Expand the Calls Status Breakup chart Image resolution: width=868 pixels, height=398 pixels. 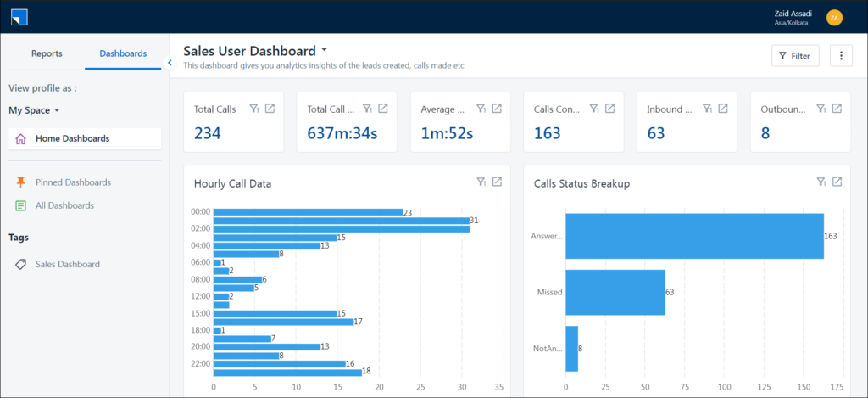[x=837, y=182]
